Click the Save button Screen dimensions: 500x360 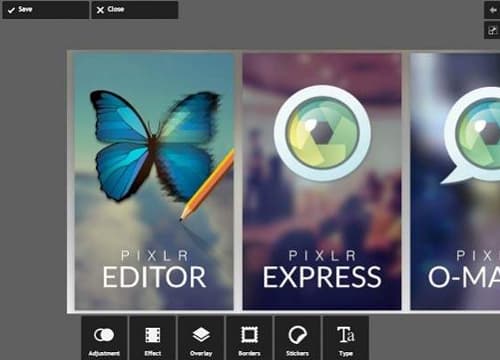pos(46,10)
